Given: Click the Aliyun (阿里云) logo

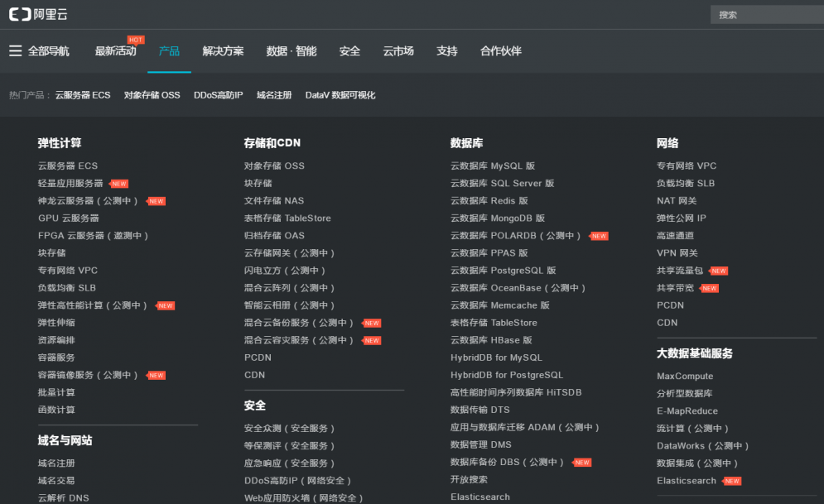Looking at the screenshot, I should (38, 14).
